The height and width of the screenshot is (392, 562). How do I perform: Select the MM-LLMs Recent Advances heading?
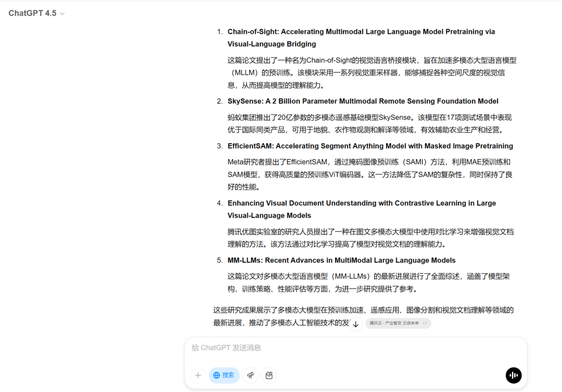point(341,260)
